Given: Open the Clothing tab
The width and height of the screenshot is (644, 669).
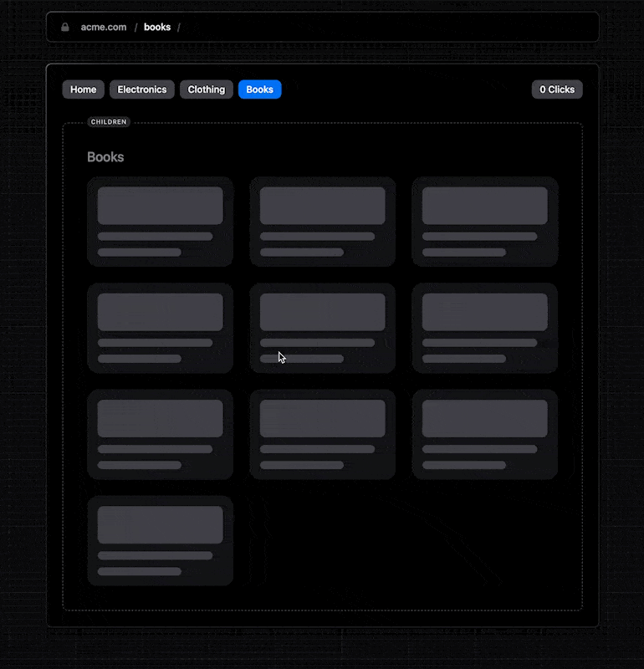Looking at the screenshot, I should pos(206,89).
